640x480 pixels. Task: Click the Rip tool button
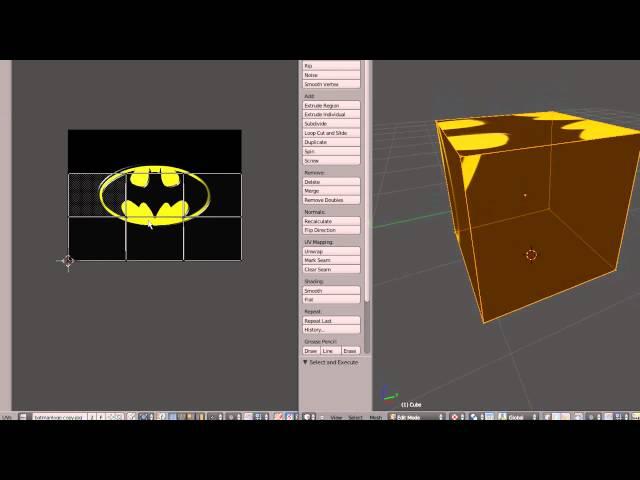pos(331,66)
